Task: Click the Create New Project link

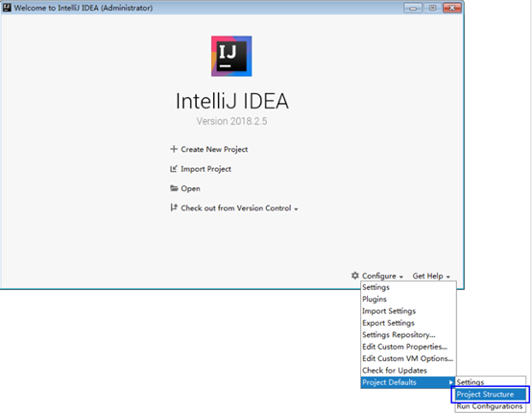Action: pos(214,149)
